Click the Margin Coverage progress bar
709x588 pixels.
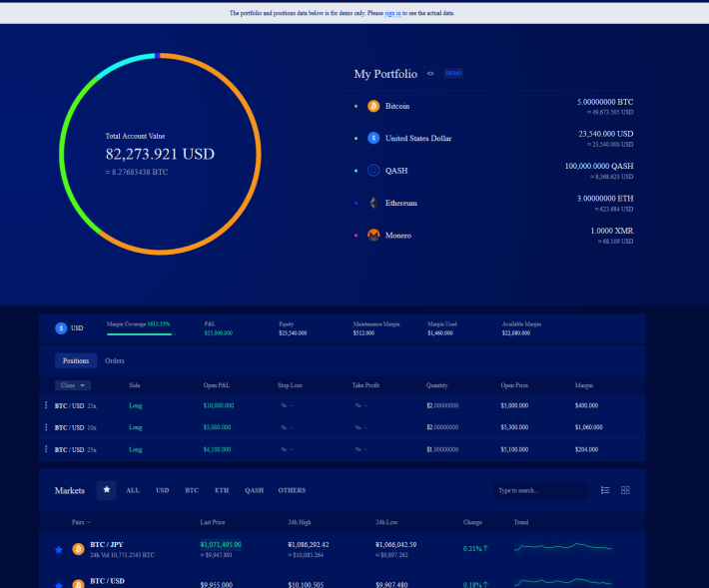(141, 334)
